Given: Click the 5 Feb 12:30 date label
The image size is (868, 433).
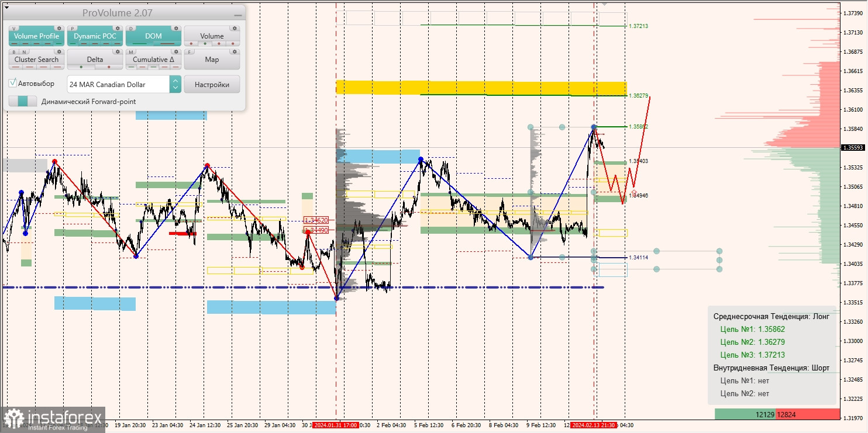Looking at the screenshot, I should pos(429,425).
